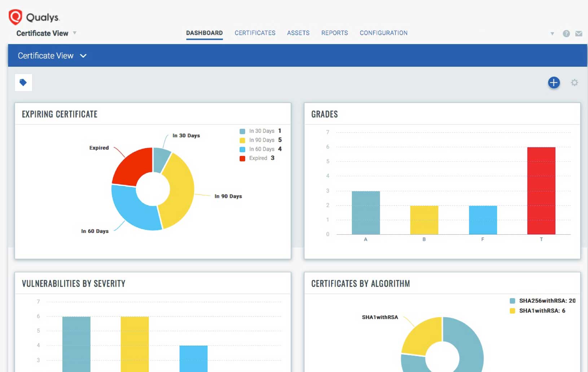Screen dimensions: 588x372
Task: Expand the Certificate View app switcher dropdown
Action: (75, 33)
